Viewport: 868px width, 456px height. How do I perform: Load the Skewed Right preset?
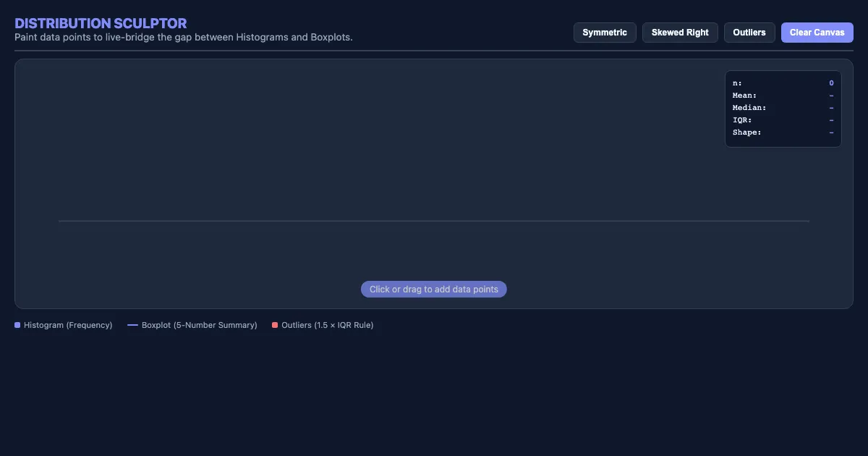pos(680,33)
